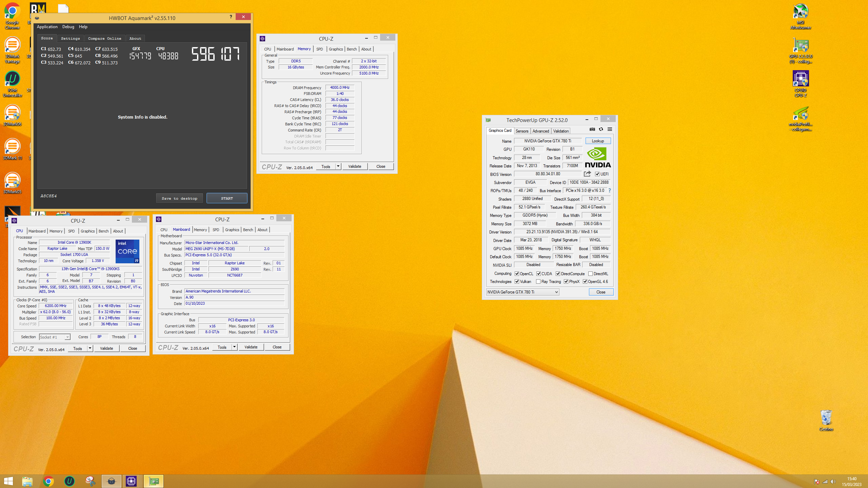Screen dimensions: 868x488
Task: Click the Intel Core i9 logo in CPU-Z
Action: (127, 251)
